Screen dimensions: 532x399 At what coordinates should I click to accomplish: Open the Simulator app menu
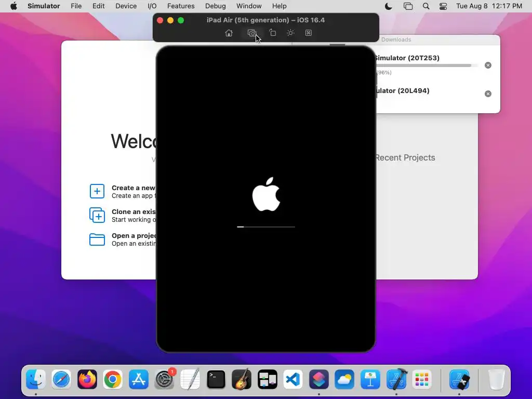coord(44,6)
